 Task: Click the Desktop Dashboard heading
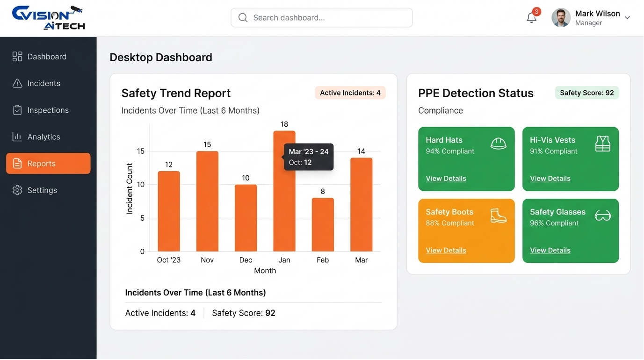click(161, 58)
